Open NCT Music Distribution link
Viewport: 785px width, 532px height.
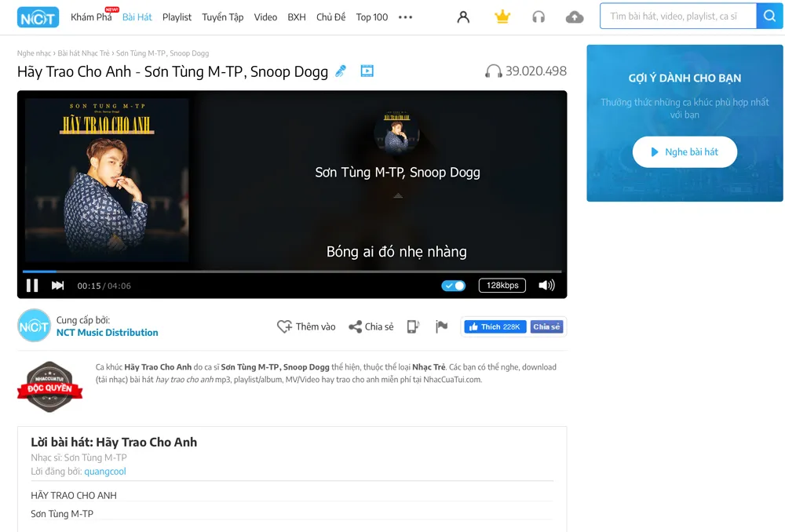click(x=107, y=333)
